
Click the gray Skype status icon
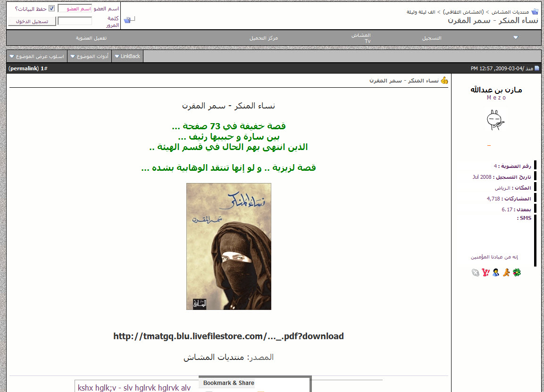pyautogui.click(x=475, y=273)
